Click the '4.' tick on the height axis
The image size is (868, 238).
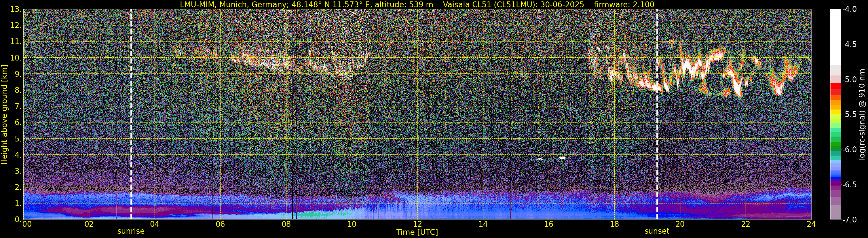[18, 155]
